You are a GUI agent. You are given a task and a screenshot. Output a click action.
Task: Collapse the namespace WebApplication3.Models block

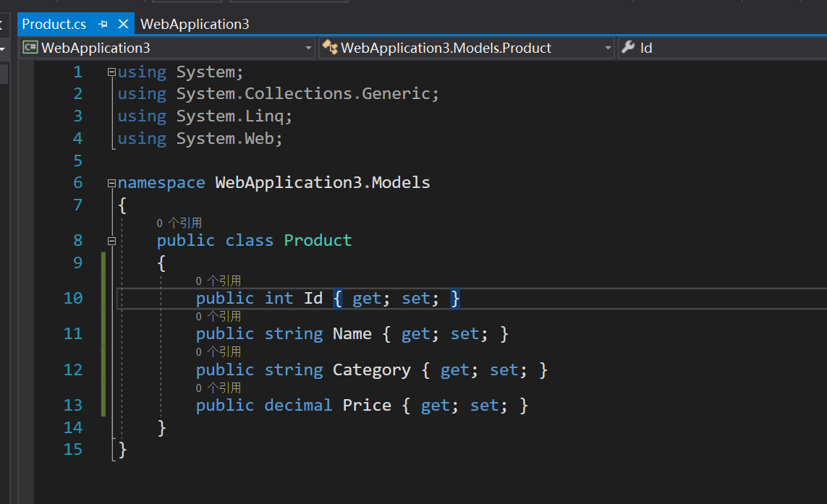tap(111, 183)
